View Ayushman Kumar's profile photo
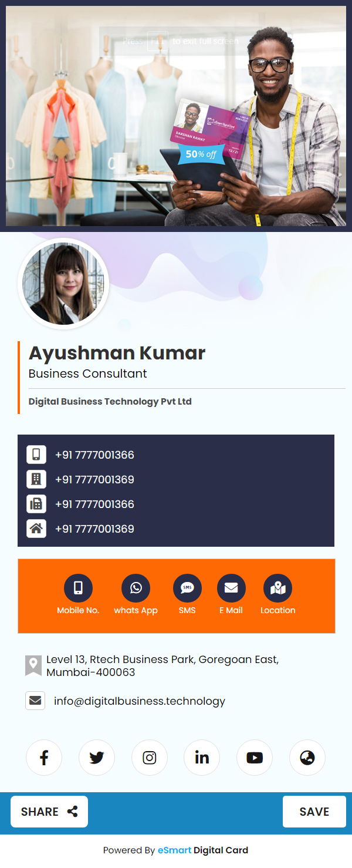This screenshot has height=868, width=352. (x=63, y=284)
